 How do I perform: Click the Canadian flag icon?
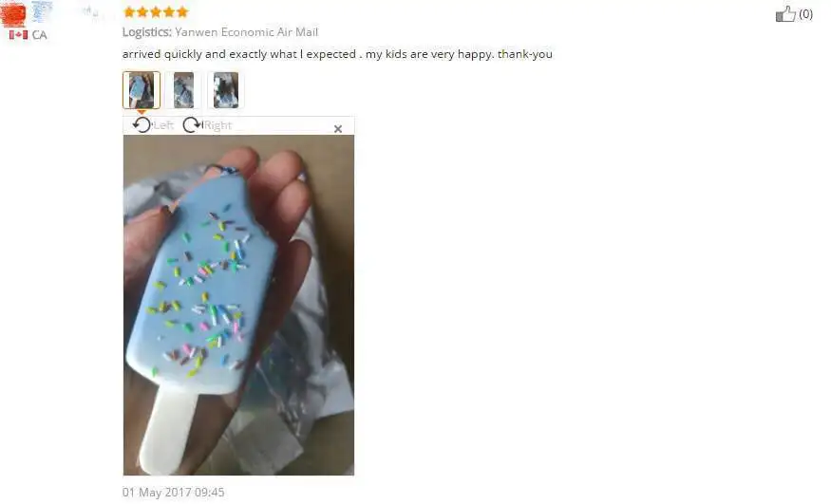(x=18, y=35)
